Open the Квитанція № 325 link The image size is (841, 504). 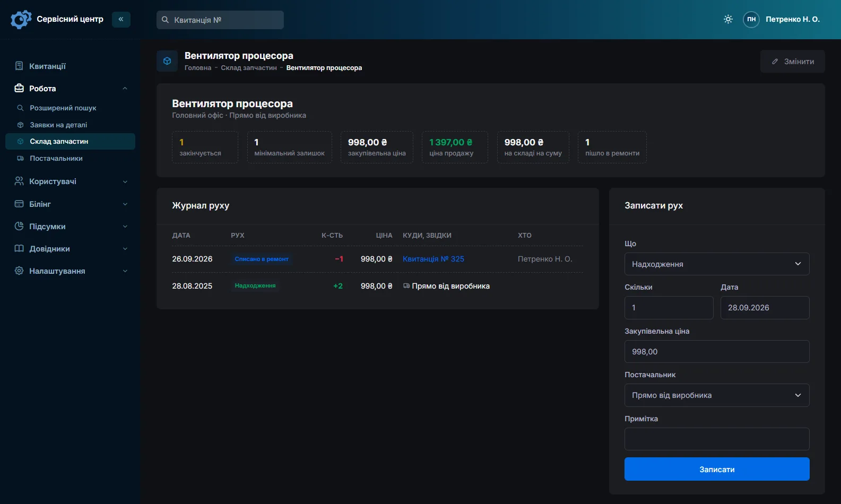pos(433,259)
